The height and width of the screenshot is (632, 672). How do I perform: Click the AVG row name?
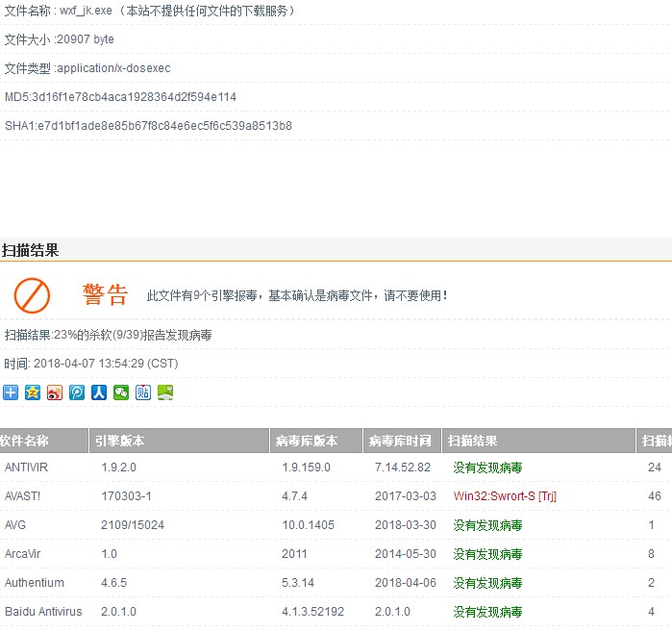click(x=15, y=525)
